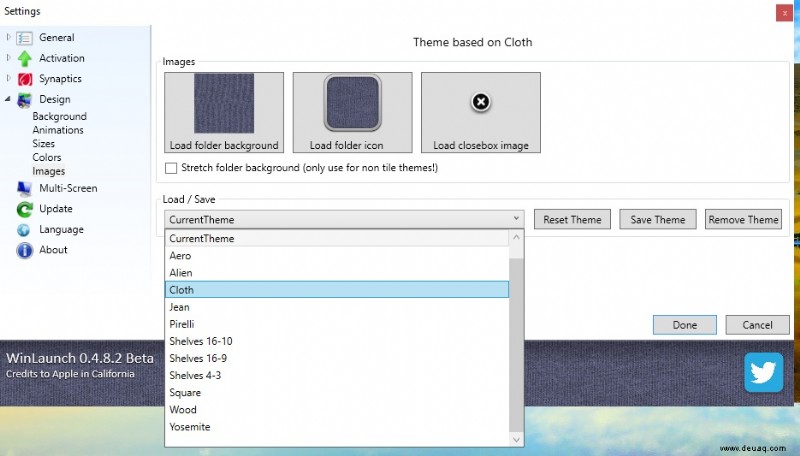Close the CurrentTheme dropdown arrow
Screen dimensions: 800x456
516,219
